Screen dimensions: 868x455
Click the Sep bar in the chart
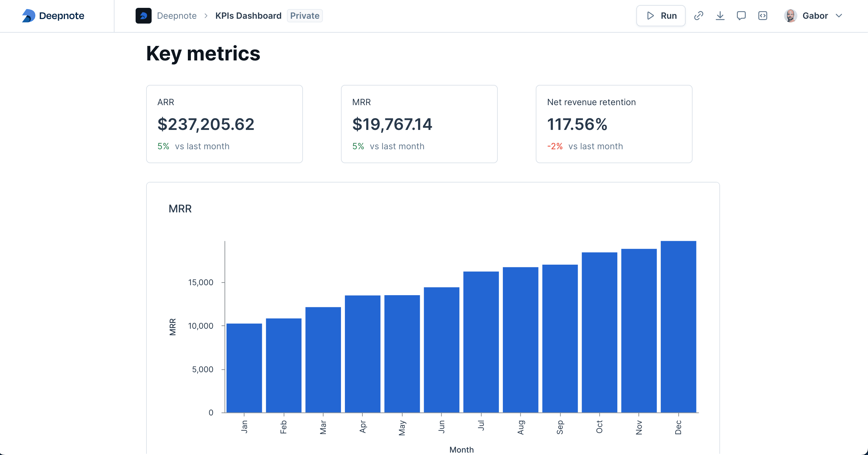point(560,339)
